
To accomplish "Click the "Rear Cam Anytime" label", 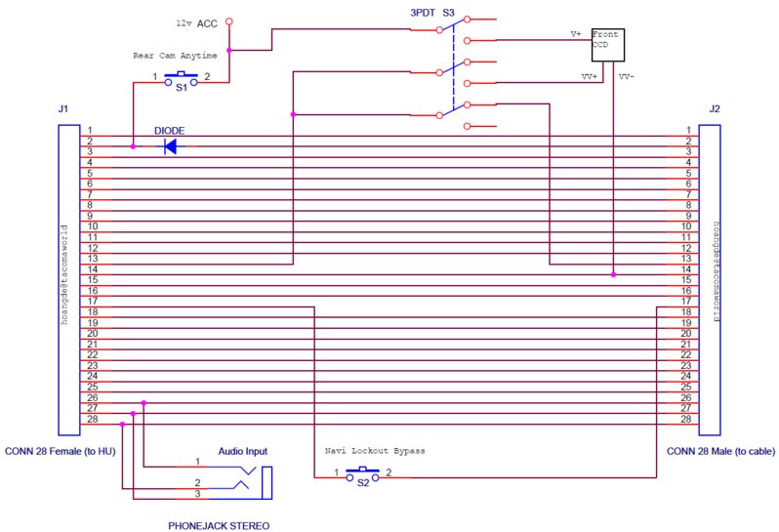I will [175, 56].
